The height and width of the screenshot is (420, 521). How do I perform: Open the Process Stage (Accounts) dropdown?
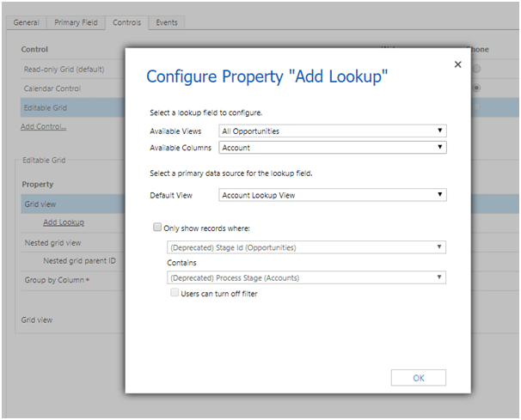tap(306, 277)
